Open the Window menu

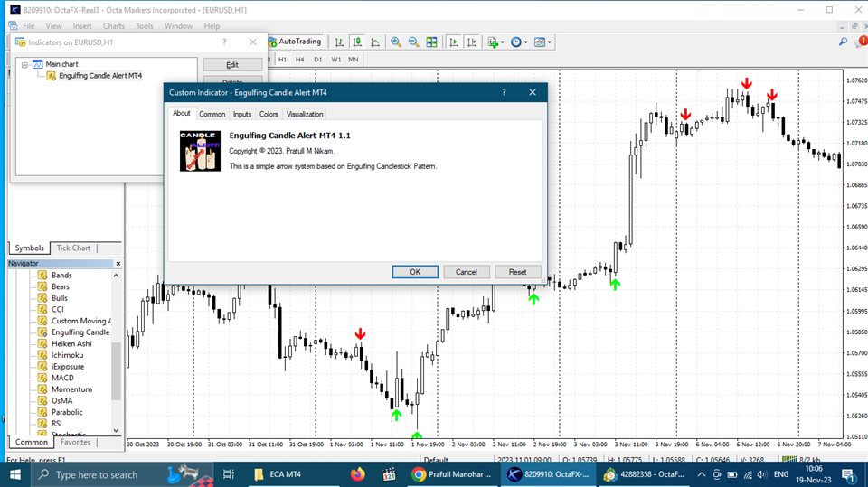point(178,26)
